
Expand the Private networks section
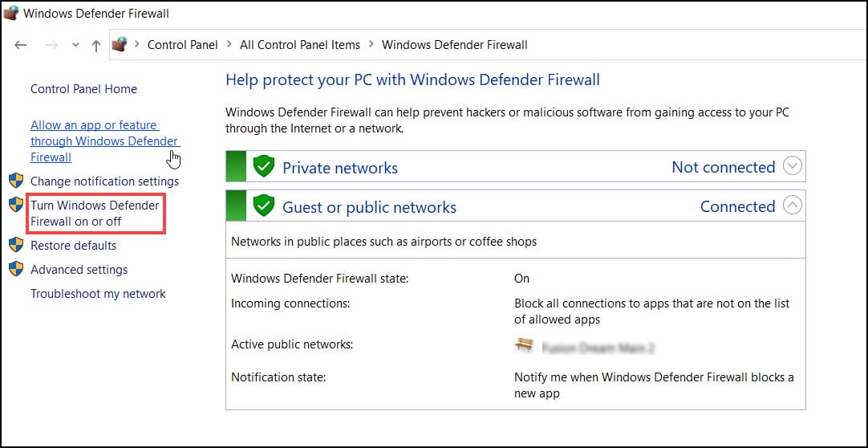pyautogui.click(x=793, y=166)
